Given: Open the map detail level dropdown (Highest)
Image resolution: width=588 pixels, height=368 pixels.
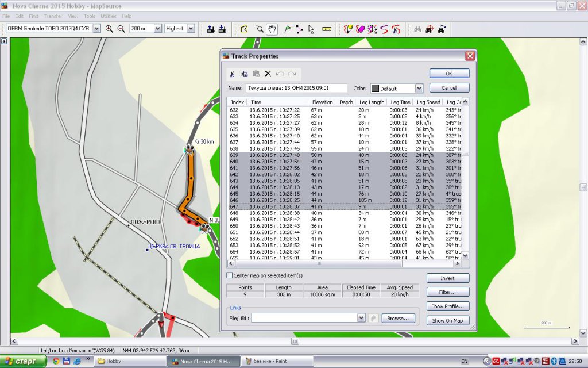Looking at the screenshot, I should (191, 29).
